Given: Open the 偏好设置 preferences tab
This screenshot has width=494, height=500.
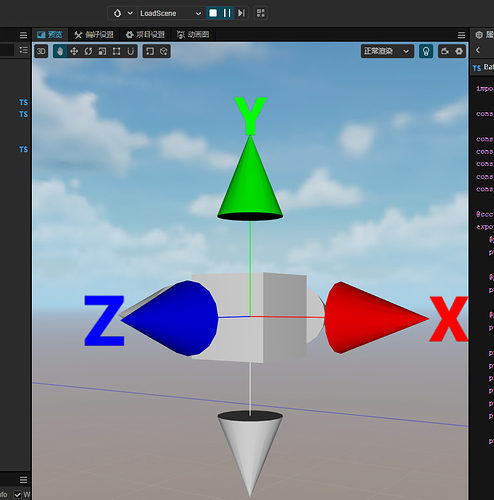Looking at the screenshot, I should (94, 35).
